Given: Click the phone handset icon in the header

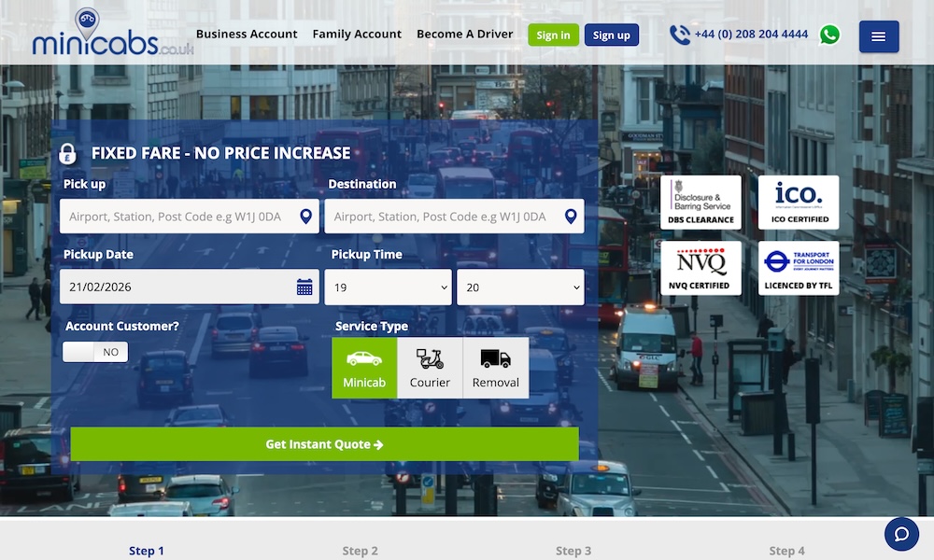Looking at the screenshot, I should pos(678,34).
